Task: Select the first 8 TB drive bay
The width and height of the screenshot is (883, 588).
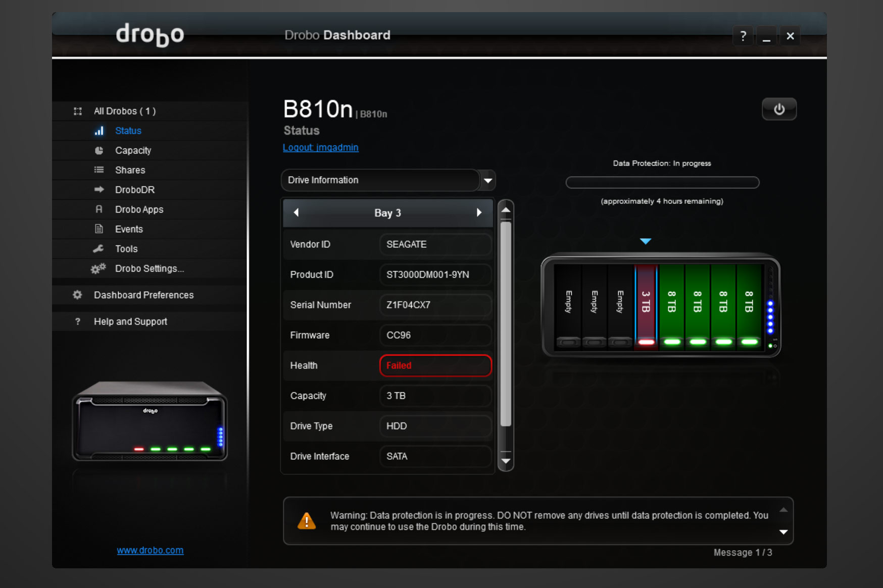Action: (672, 306)
